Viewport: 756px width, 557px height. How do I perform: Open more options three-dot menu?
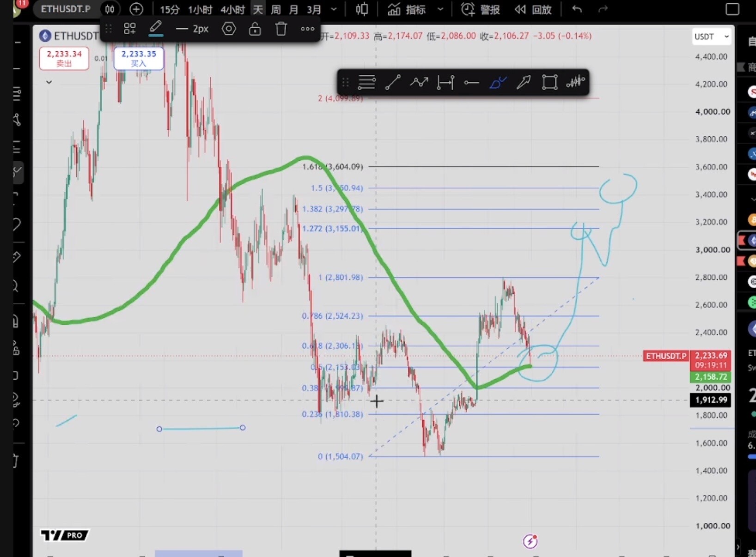click(307, 29)
